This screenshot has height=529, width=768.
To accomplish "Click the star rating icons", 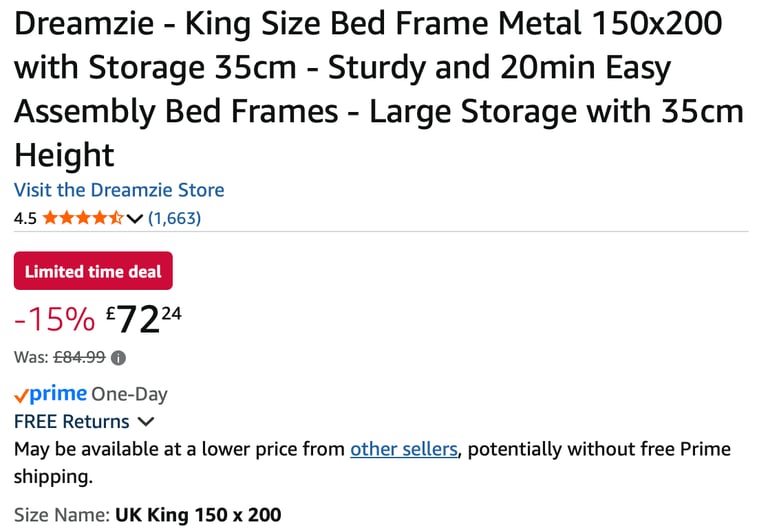I will 83,217.
